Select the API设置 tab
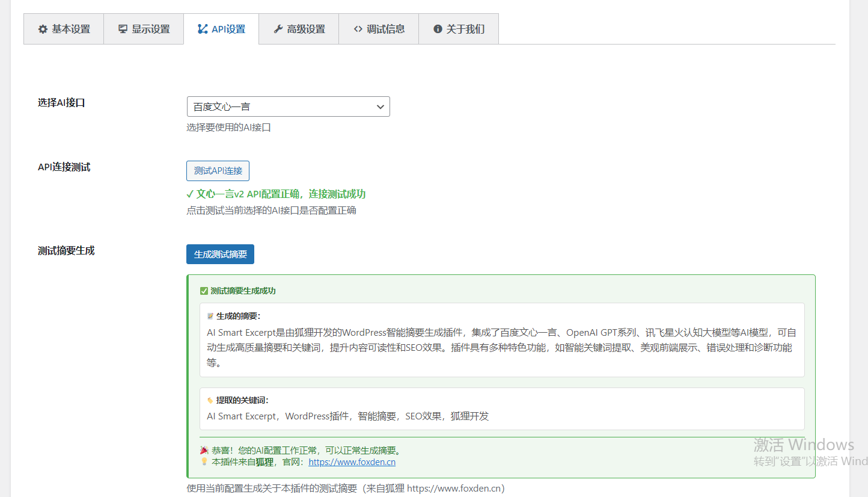Image resolution: width=868 pixels, height=497 pixels. pos(221,29)
